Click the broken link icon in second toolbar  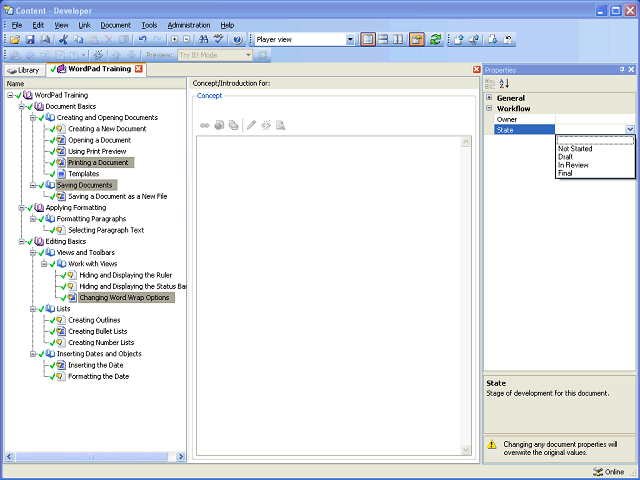pos(98,55)
